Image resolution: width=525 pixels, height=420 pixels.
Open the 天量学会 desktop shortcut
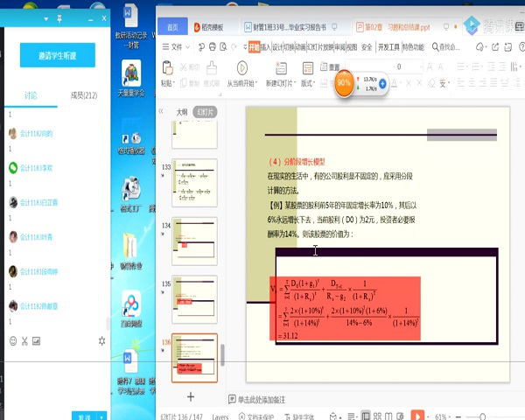pyautogui.click(x=131, y=79)
